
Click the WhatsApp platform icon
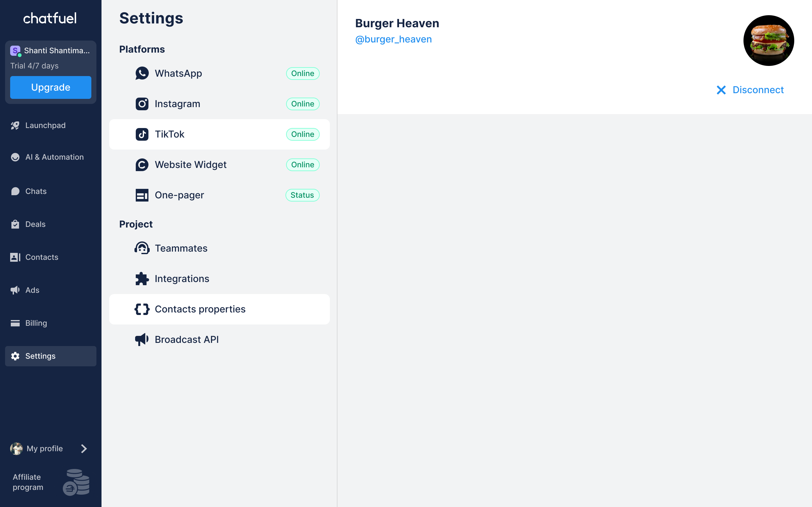click(142, 74)
